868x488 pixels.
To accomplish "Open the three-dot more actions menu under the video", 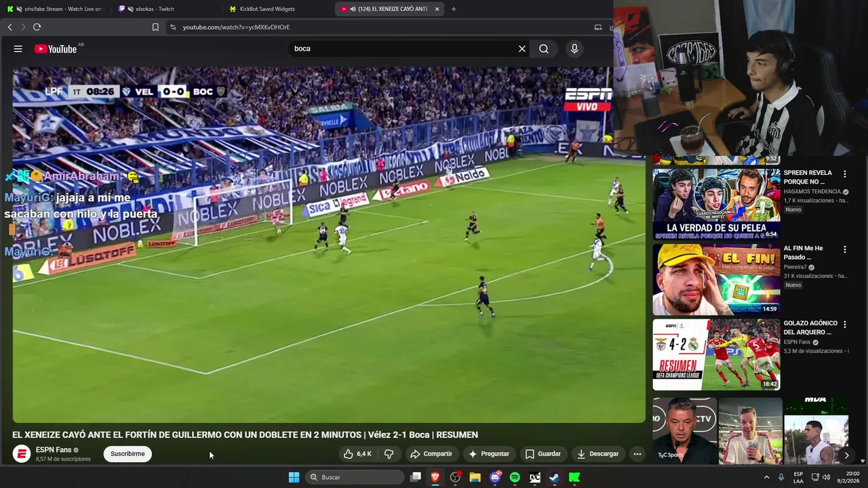I will pos(637,453).
